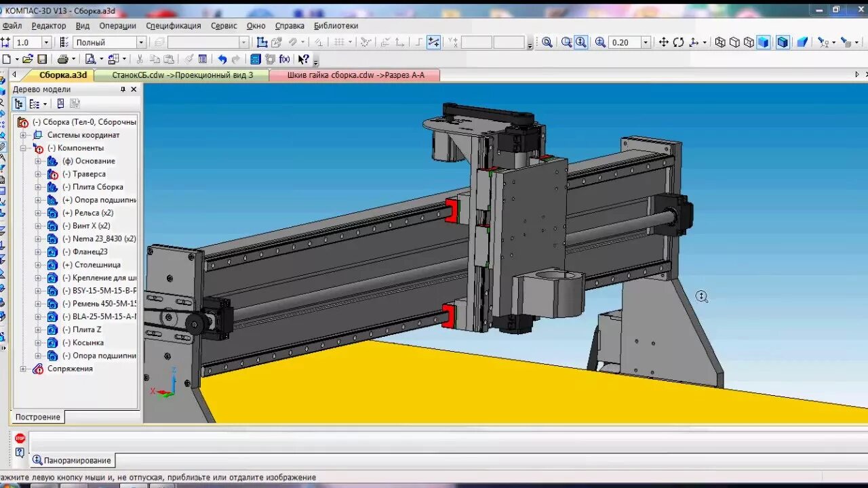Close the Model Tree panel
Screen dimensions: 868x488
(x=134, y=89)
